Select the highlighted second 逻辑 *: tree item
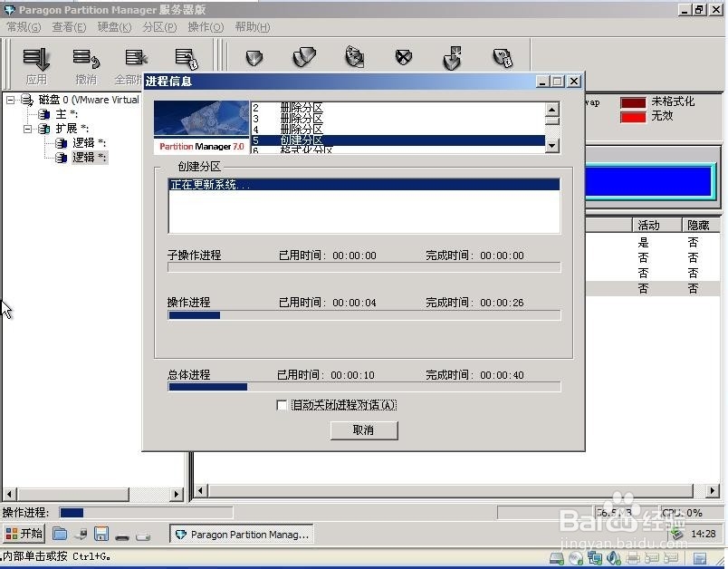 tap(89, 158)
